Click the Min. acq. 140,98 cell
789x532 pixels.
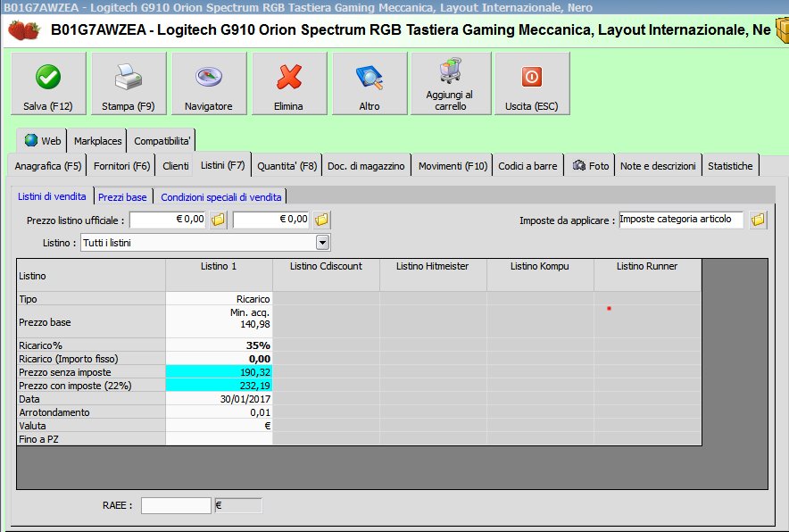tap(219, 321)
